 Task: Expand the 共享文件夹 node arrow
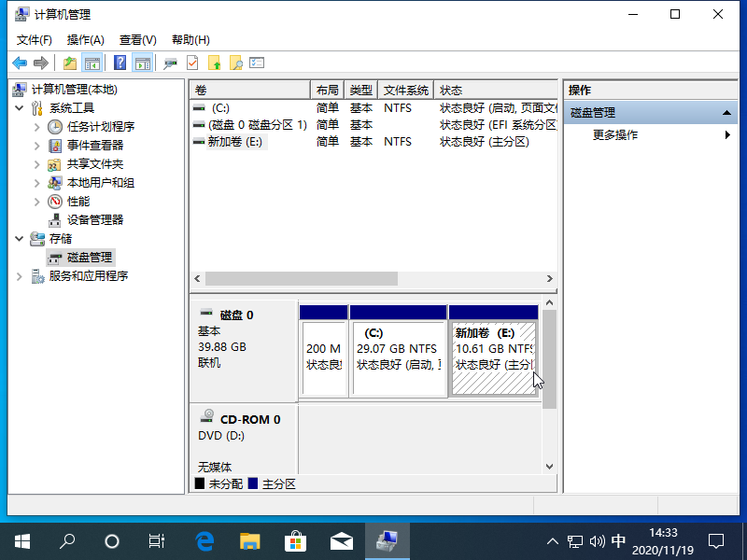pos(36,164)
